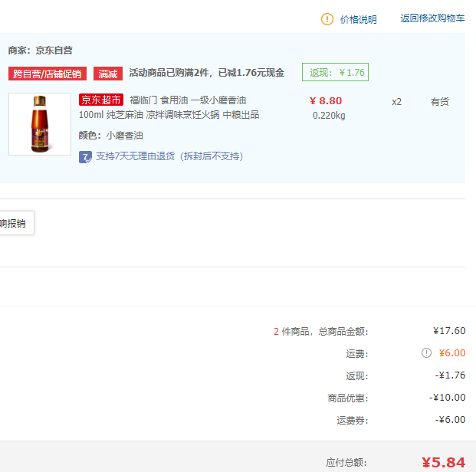The width and height of the screenshot is (476, 472).
Task: Click the shipping fee ¥6.00 value
Action: [x=452, y=352]
